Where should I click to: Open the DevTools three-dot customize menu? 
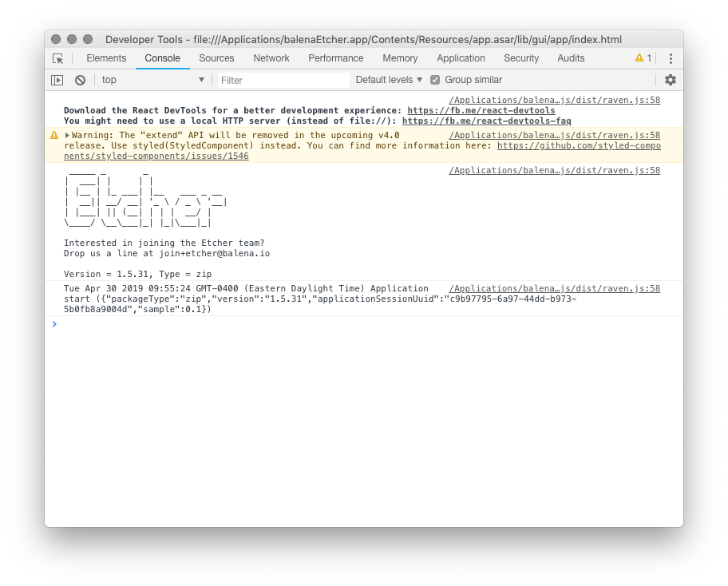tap(671, 58)
